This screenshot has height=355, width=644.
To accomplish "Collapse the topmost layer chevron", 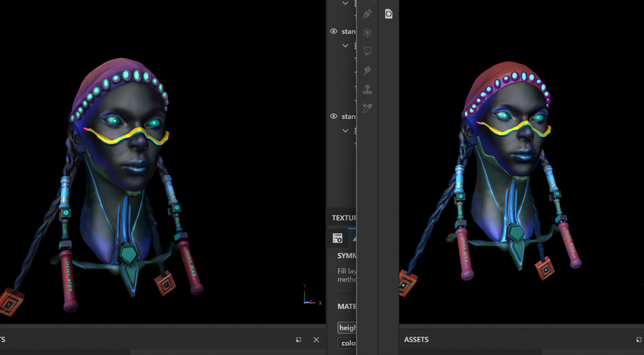I will point(345,3).
